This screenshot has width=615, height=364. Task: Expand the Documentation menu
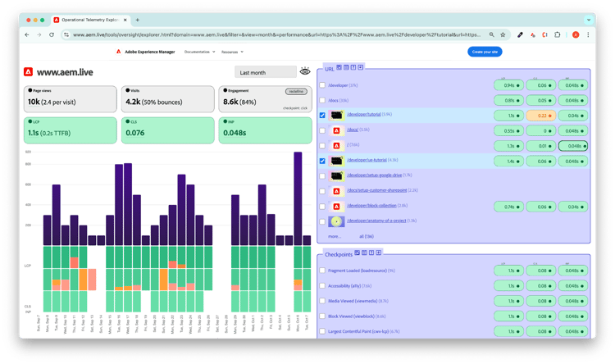pyautogui.click(x=200, y=52)
